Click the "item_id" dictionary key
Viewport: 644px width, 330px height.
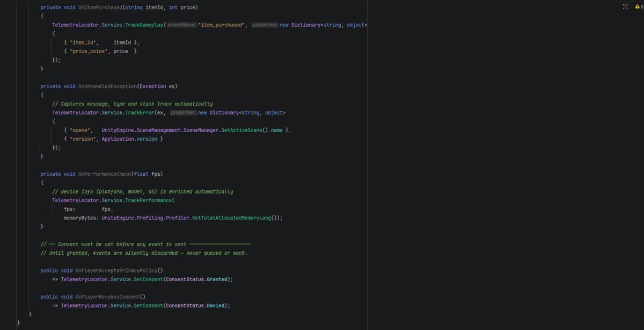click(83, 42)
